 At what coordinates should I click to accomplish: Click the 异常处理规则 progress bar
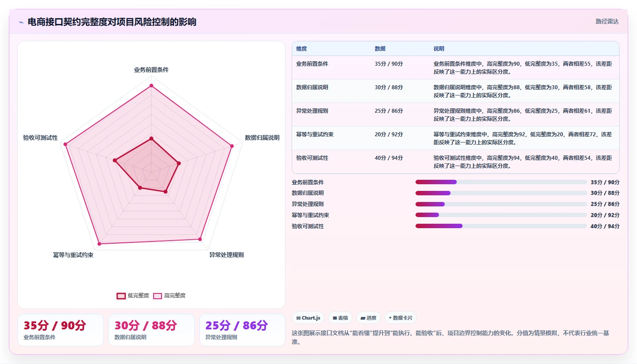[x=501, y=204]
